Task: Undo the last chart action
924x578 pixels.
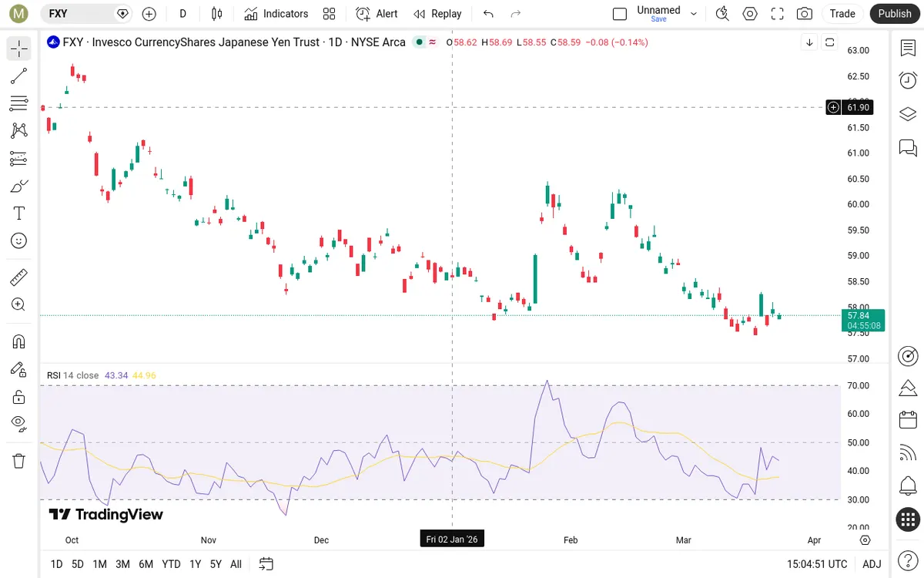Action: click(488, 13)
